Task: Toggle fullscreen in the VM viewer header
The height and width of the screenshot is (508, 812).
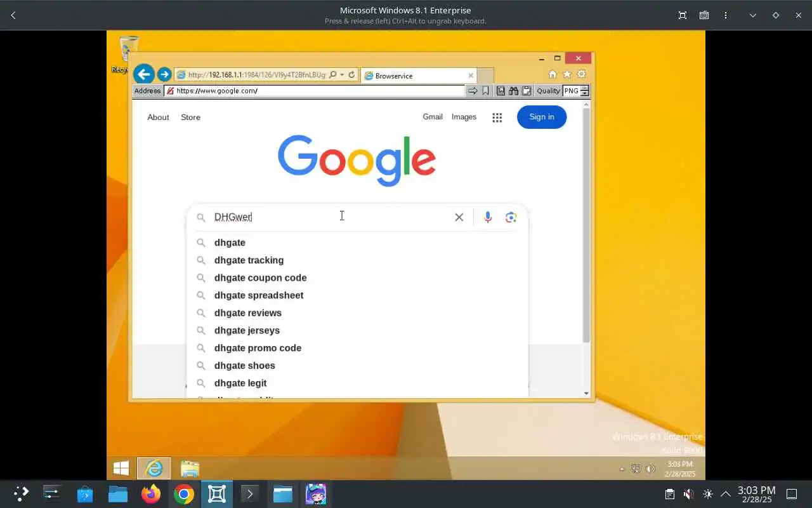Action: [683, 15]
